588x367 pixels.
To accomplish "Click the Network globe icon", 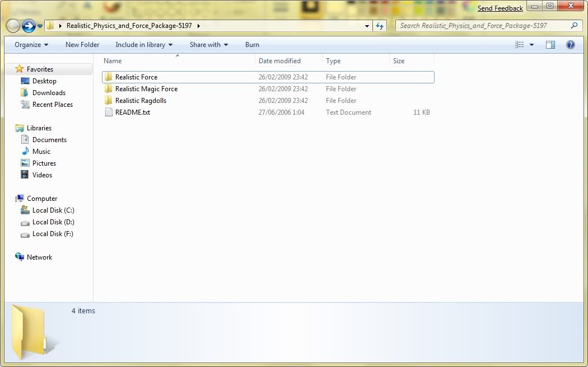I will pos(20,257).
